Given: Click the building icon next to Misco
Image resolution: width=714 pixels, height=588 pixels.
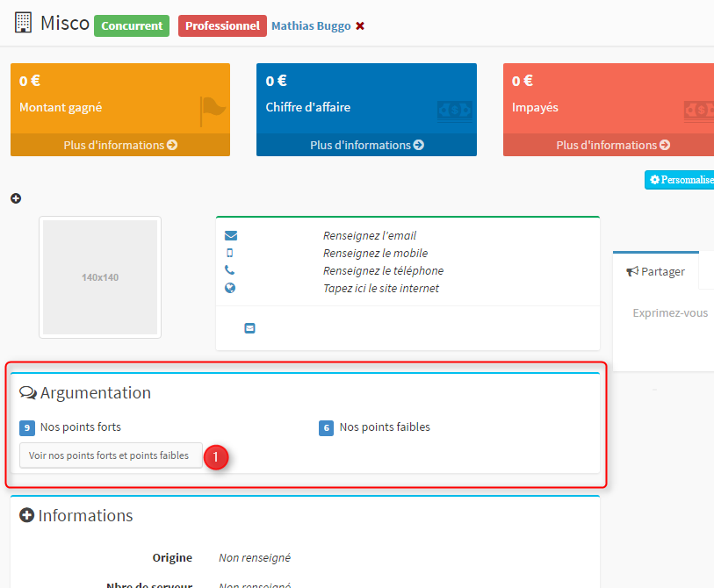Looking at the screenshot, I should tap(23, 22).
